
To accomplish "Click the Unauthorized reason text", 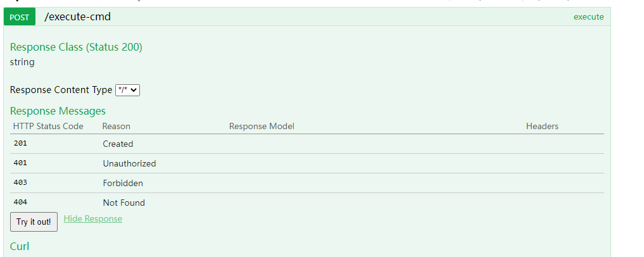I will pos(129,163).
